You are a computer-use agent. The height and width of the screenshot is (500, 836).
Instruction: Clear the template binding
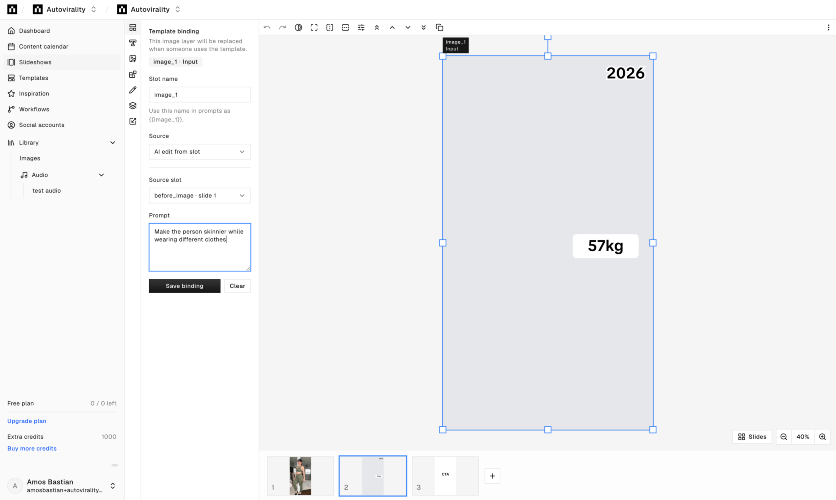(x=237, y=286)
